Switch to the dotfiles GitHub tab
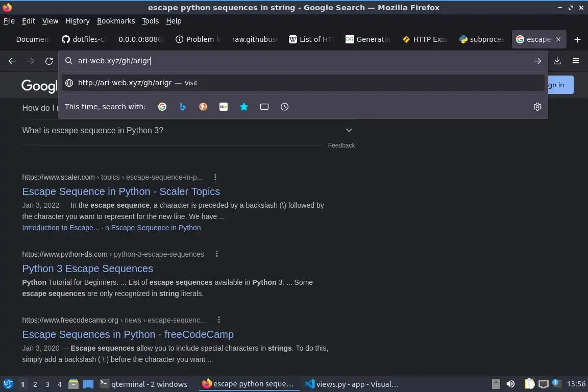 (x=84, y=39)
